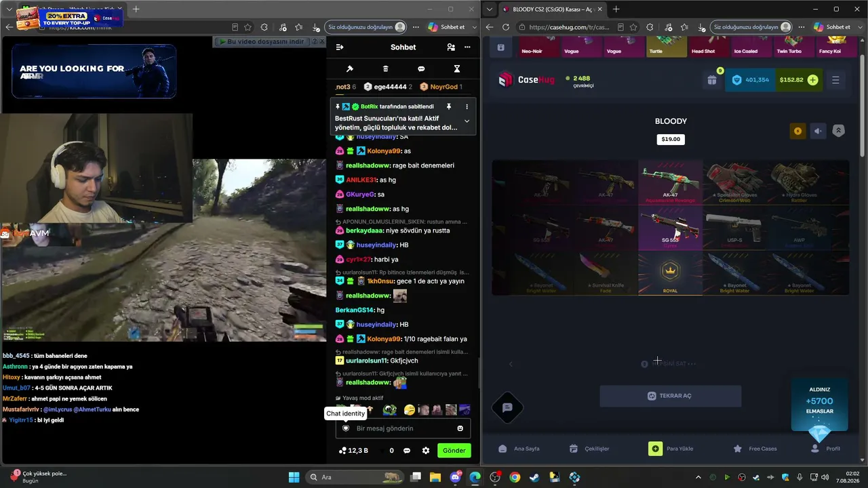
Task: Select the .not3 leaderboard entry
Action: [346, 87]
